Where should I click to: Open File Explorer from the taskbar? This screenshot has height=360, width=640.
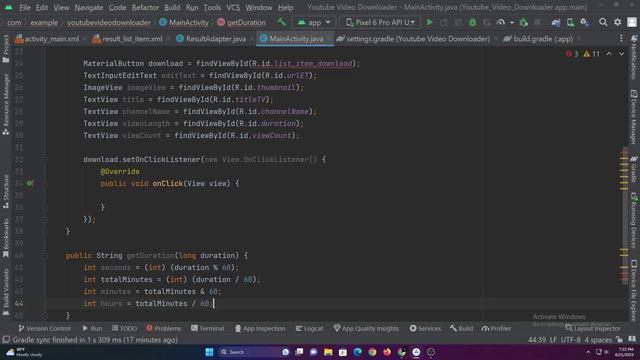pos(328,352)
